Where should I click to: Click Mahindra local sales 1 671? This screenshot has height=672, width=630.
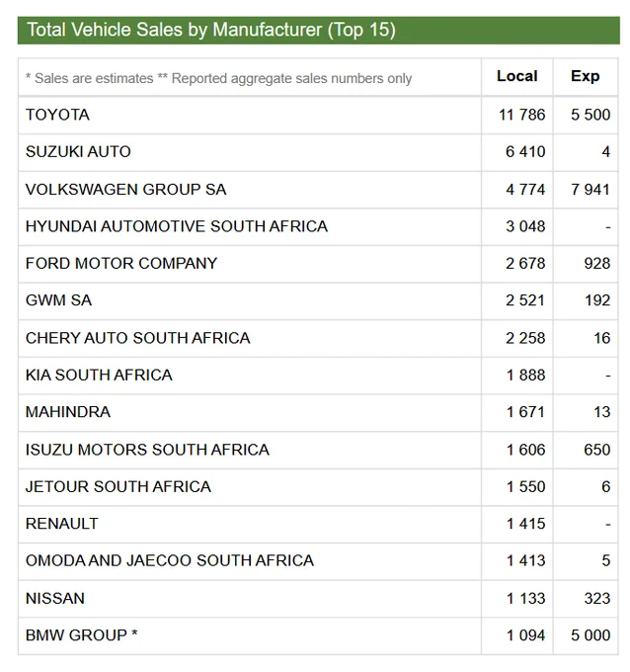click(525, 412)
